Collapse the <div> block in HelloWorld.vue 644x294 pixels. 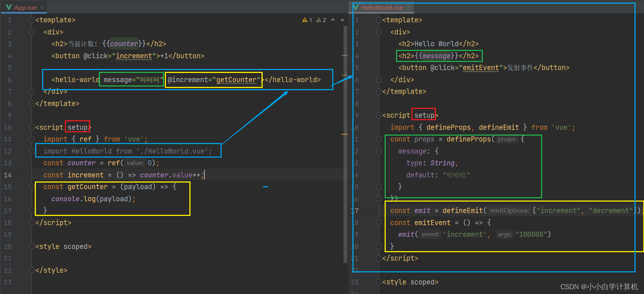point(379,32)
